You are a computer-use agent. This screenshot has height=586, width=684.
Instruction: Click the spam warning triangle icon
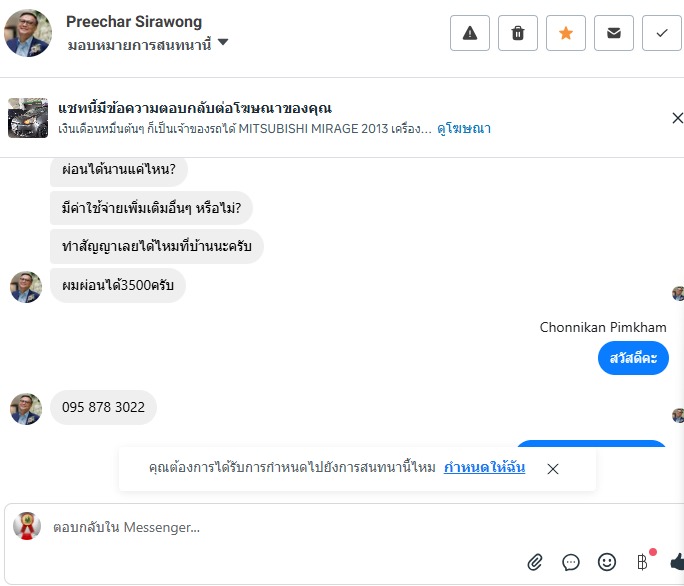click(x=470, y=33)
